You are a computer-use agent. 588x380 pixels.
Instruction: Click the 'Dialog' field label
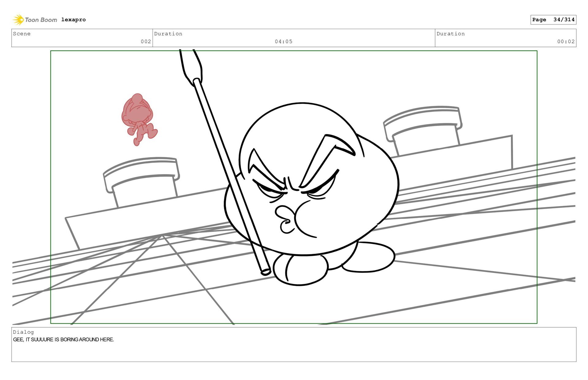pos(23,332)
